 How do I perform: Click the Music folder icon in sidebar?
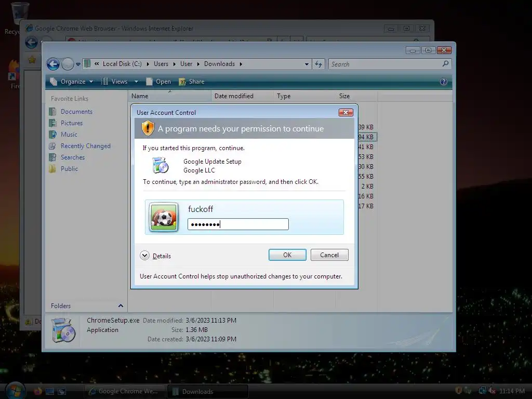52,135
